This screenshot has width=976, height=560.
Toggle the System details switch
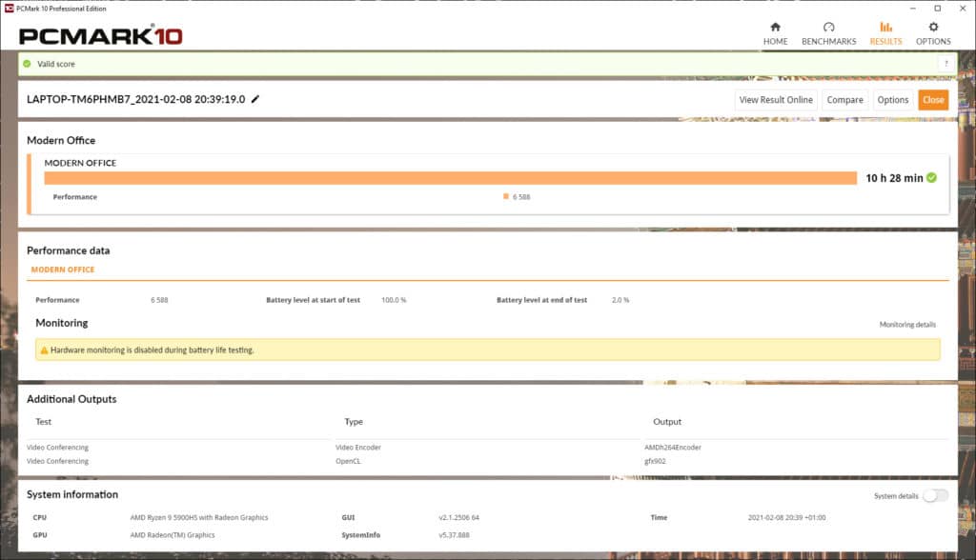coord(935,496)
